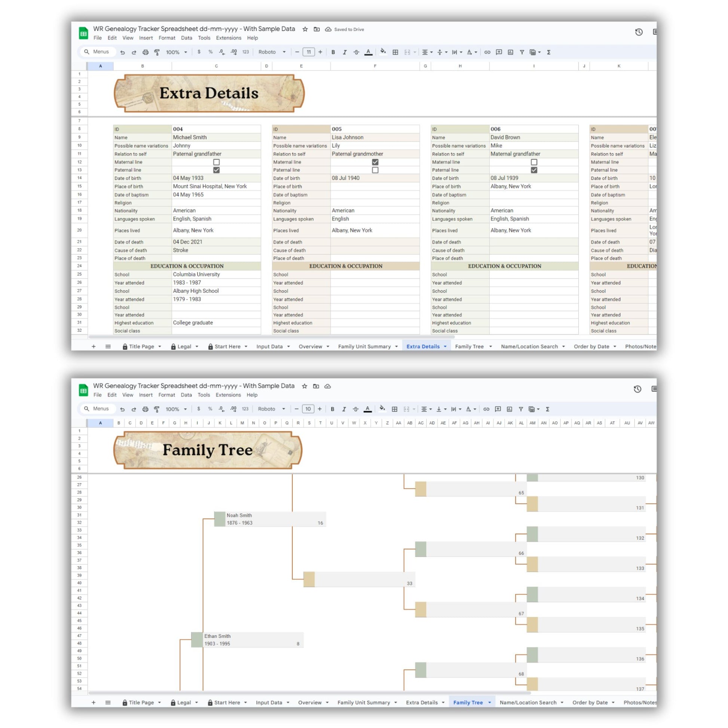
Task: Click the create filter icon in the top toolbar
Action: [521, 52]
